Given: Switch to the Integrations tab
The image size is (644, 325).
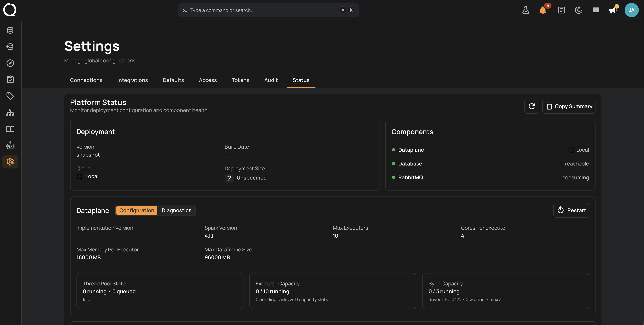Looking at the screenshot, I should click(132, 80).
